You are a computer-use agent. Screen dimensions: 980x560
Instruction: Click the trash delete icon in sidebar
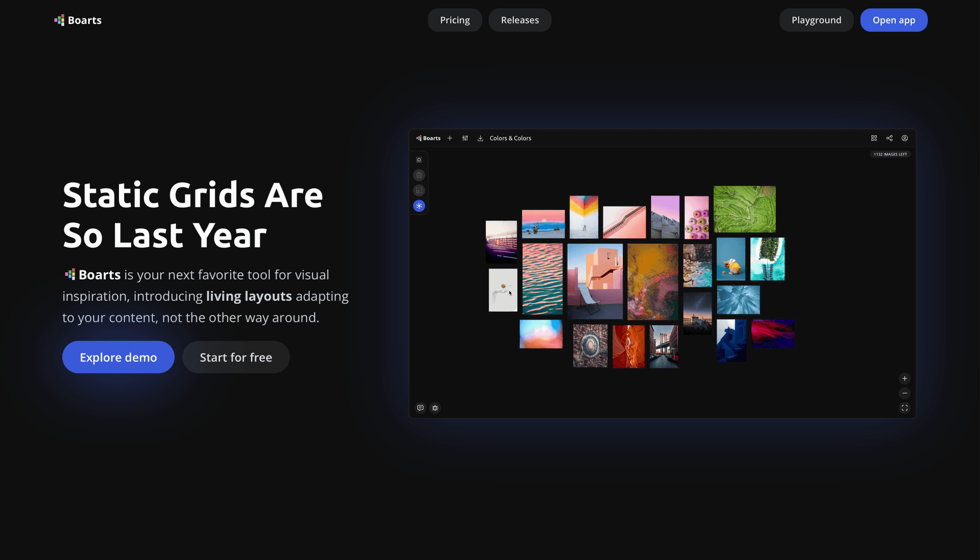point(419,175)
